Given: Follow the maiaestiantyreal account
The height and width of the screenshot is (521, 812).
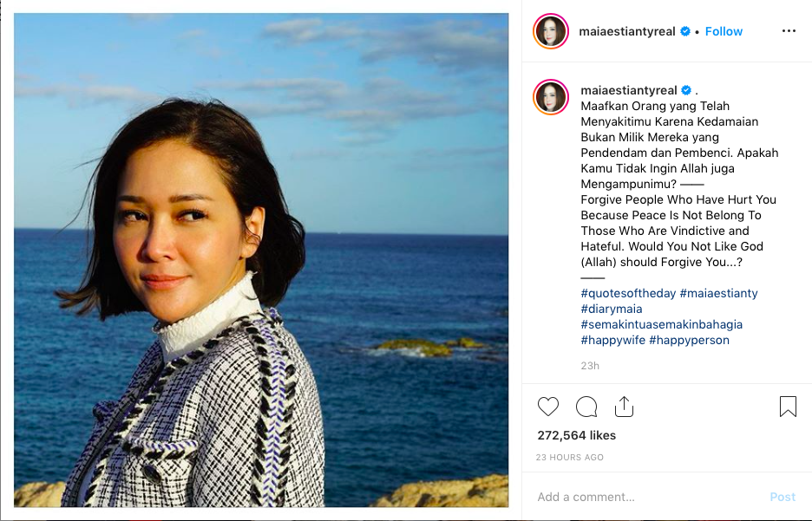Looking at the screenshot, I should [x=724, y=31].
